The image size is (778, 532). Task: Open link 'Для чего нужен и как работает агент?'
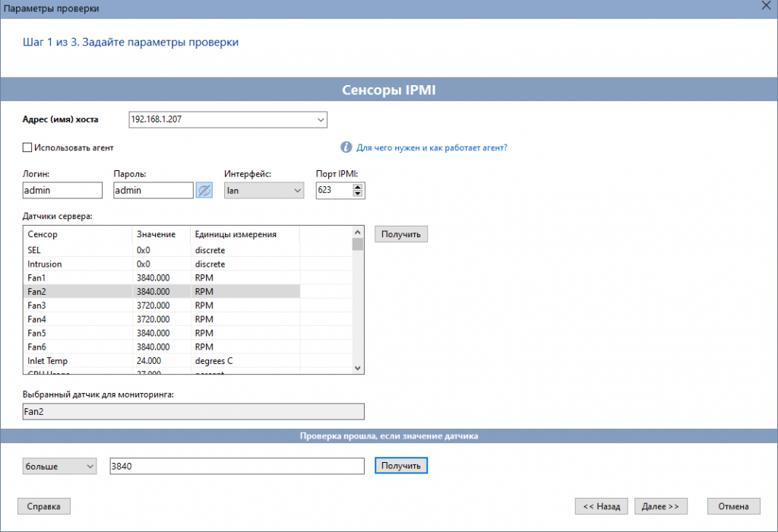tap(432, 147)
